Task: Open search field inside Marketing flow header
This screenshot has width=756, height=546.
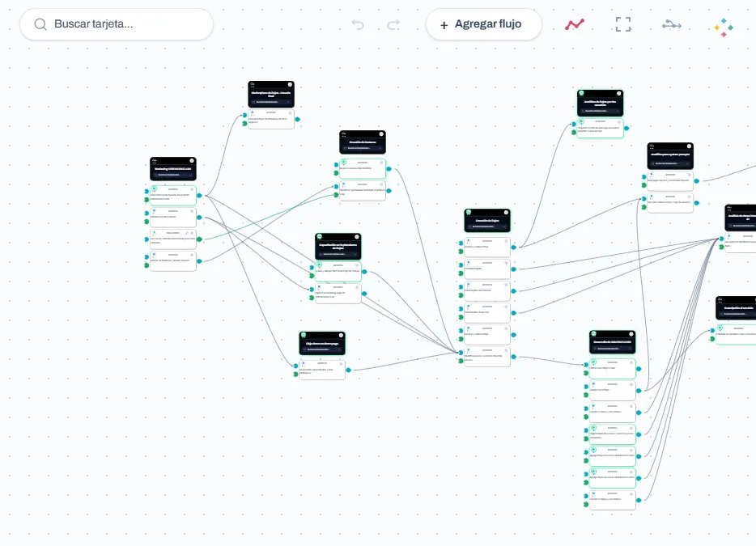Action: [x=173, y=175]
